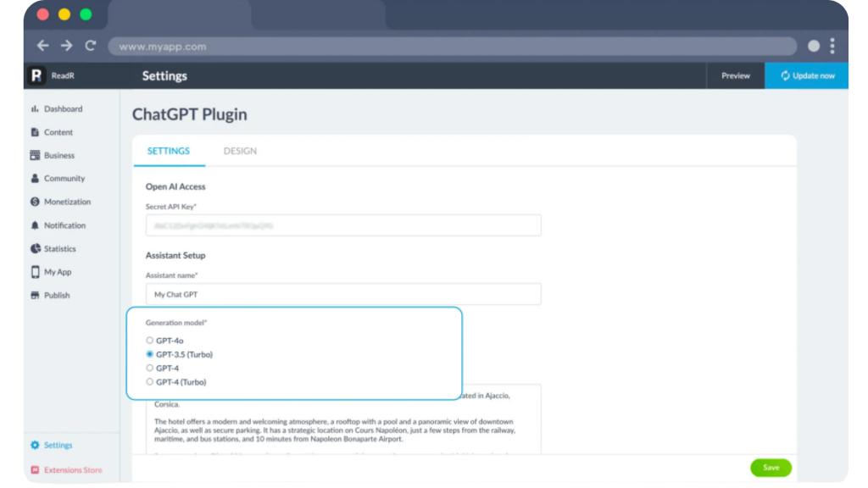This screenshot has width=868, height=488.
Task: Click the Notification bell icon
Action: [x=35, y=225]
